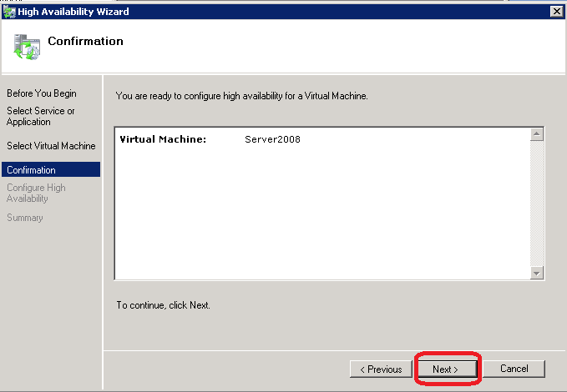Viewport: 567px width, 392px height.
Task: Click the Configure High Availability step
Action: point(36,193)
